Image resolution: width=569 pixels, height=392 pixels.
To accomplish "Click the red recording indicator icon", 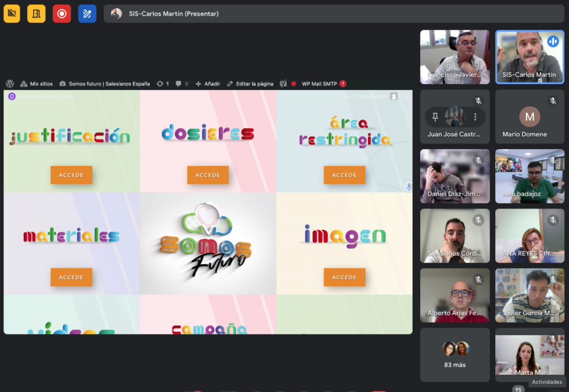I will tap(62, 13).
